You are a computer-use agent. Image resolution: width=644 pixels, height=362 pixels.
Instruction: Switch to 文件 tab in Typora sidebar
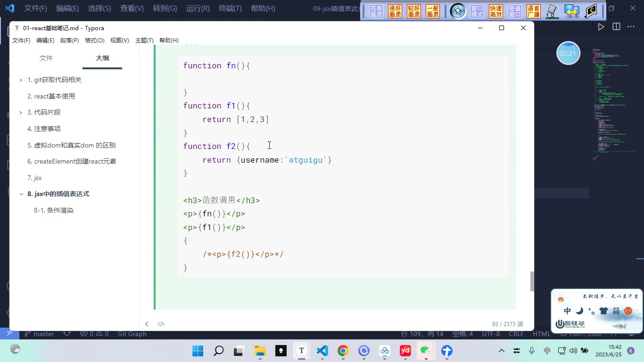coord(46,58)
